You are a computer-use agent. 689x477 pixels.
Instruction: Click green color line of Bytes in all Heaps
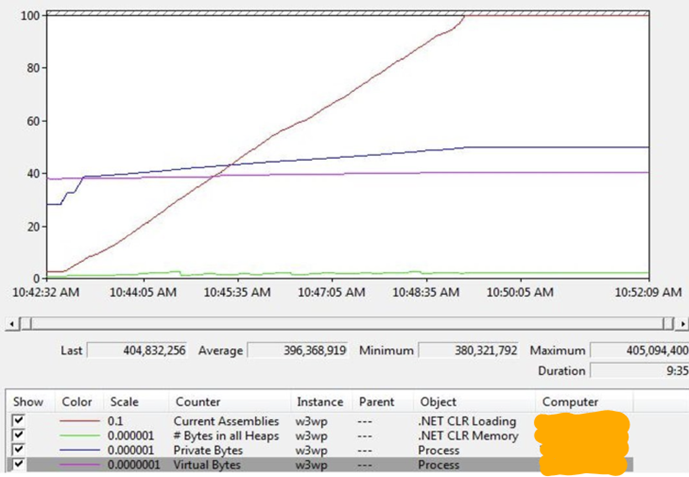point(80,435)
